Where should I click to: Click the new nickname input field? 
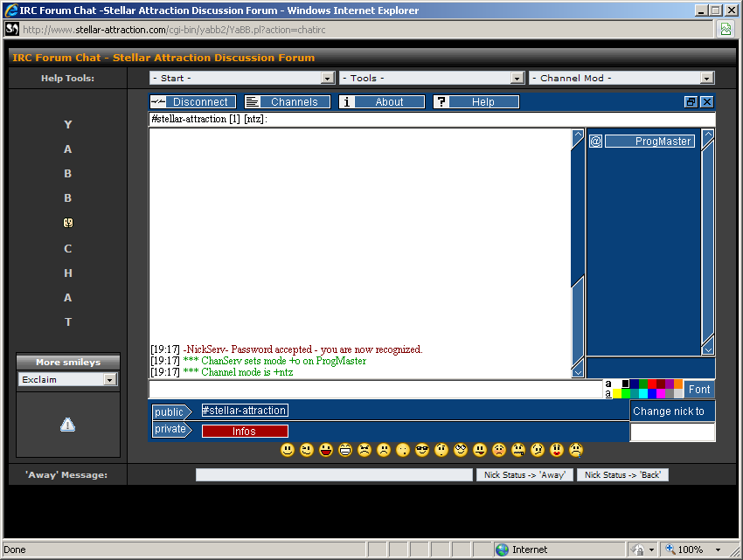click(x=672, y=432)
